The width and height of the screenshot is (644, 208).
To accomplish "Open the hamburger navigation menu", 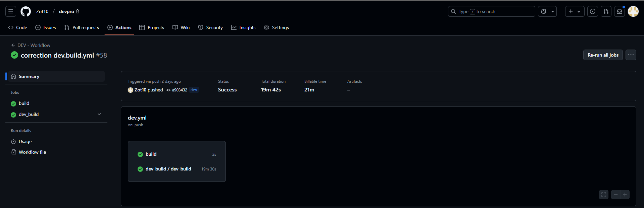I will tap(11, 11).
